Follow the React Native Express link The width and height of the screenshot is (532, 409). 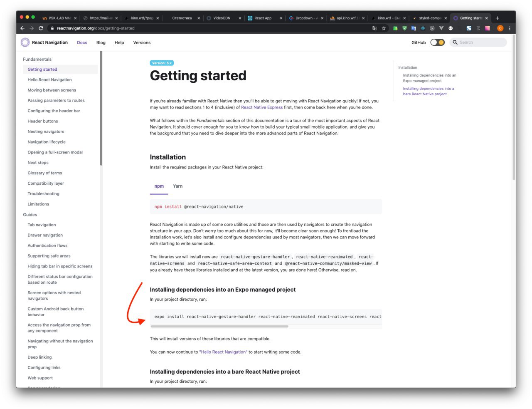click(x=262, y=107)
